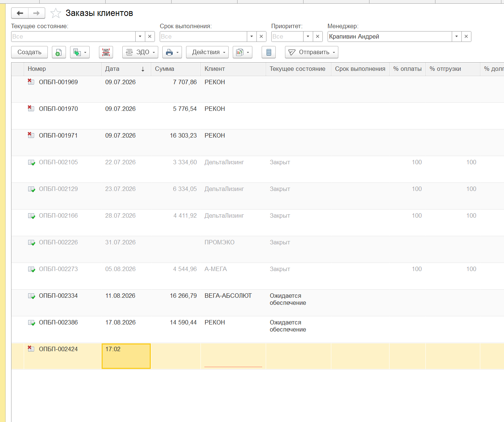Viewport: 504px width, 422px height.
Task: Expand the Менеджер filter dropdown
Action: [457, 37]
